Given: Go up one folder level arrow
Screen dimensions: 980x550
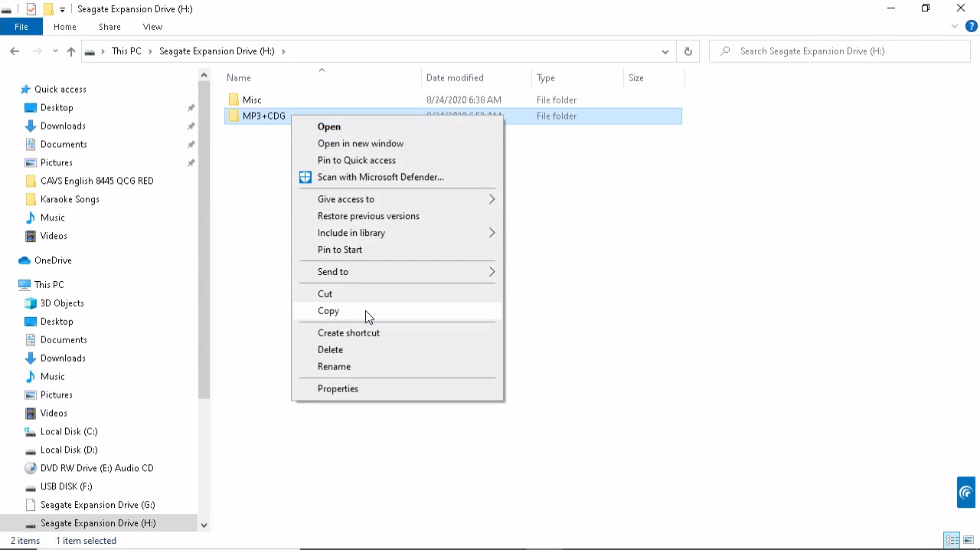Looking at the screenshot, I should tap(71, 51).
